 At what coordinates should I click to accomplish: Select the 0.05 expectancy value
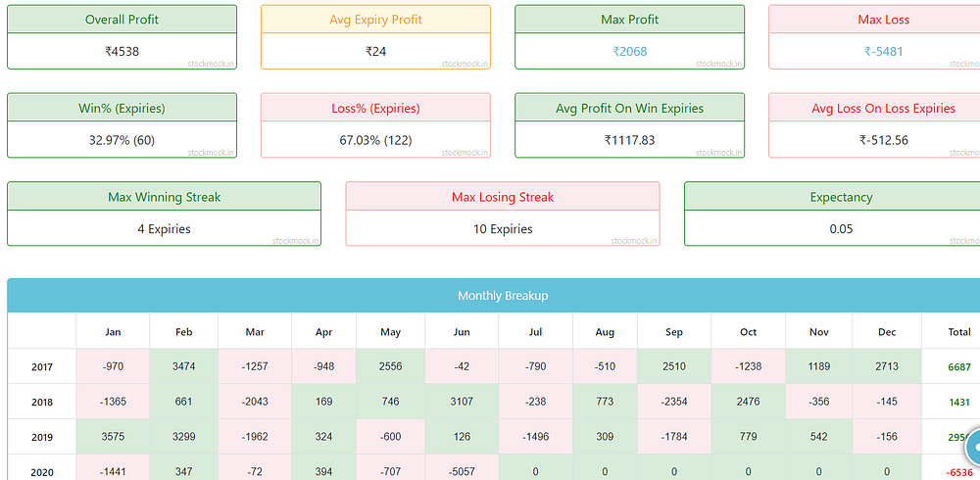pyautogui.click(x=841, y=229)
